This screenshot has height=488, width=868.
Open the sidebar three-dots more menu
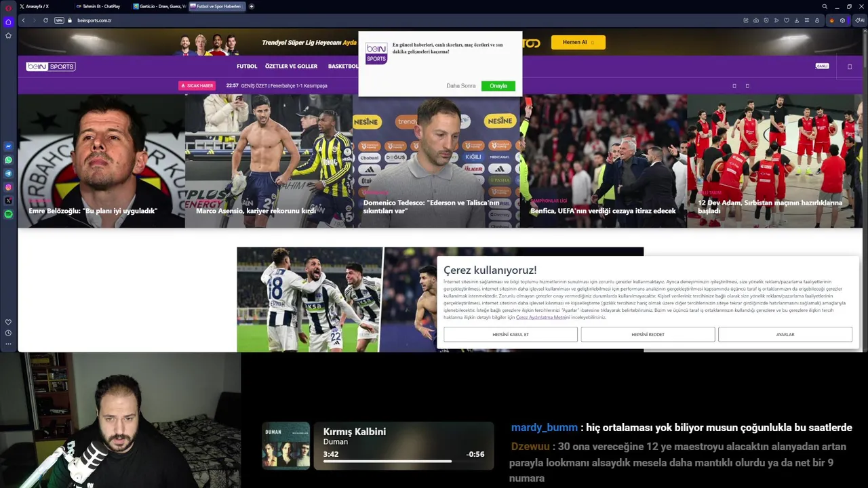8,344
